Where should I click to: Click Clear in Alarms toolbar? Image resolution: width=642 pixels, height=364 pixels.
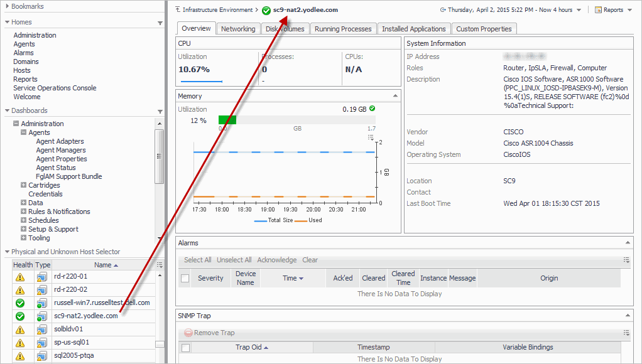pyautogui.click(x=310, y=260)
